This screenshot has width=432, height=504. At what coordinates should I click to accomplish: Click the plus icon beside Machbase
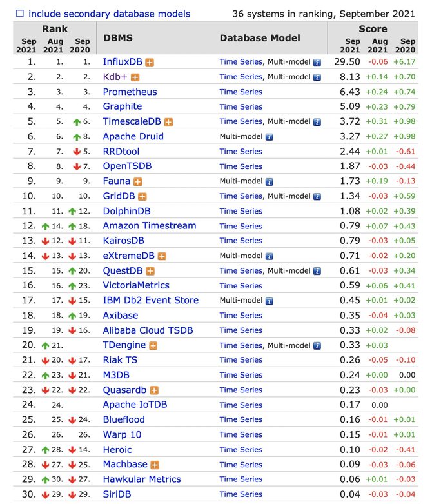pos(155,465)
